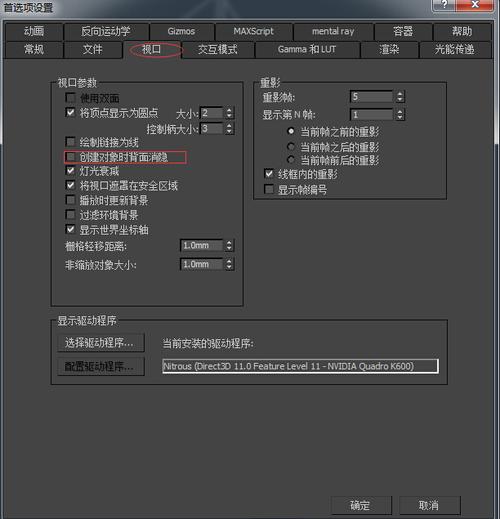This screenshot has height=519, width=500.
Task: Adjust the 控制柄大小 spinner arrows
Action: tap(229, 128)
